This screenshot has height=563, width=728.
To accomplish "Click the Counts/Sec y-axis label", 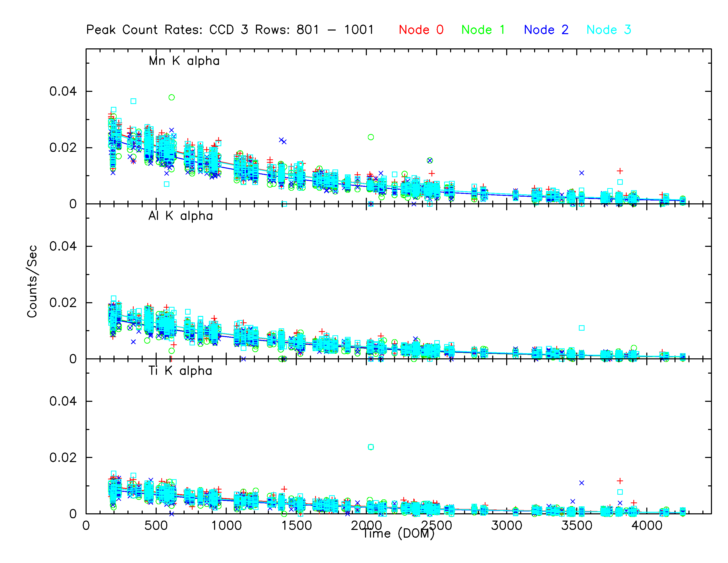I will [x=32, y=281].
